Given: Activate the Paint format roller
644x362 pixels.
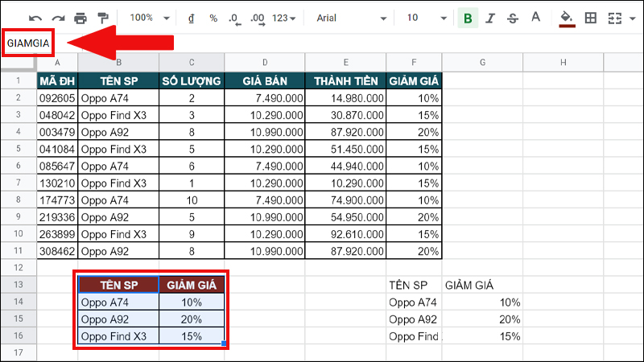Looking at the screenshot, I should (x=102, y=18).
